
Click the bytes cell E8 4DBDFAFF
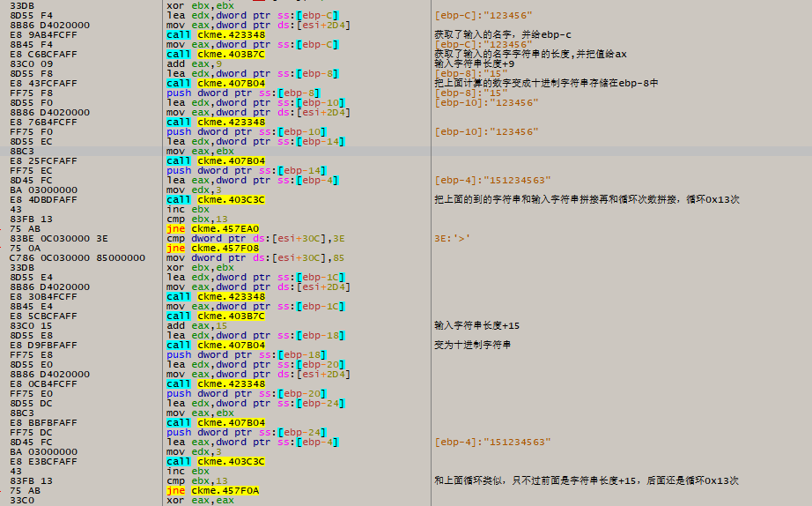tap(43, 199)
